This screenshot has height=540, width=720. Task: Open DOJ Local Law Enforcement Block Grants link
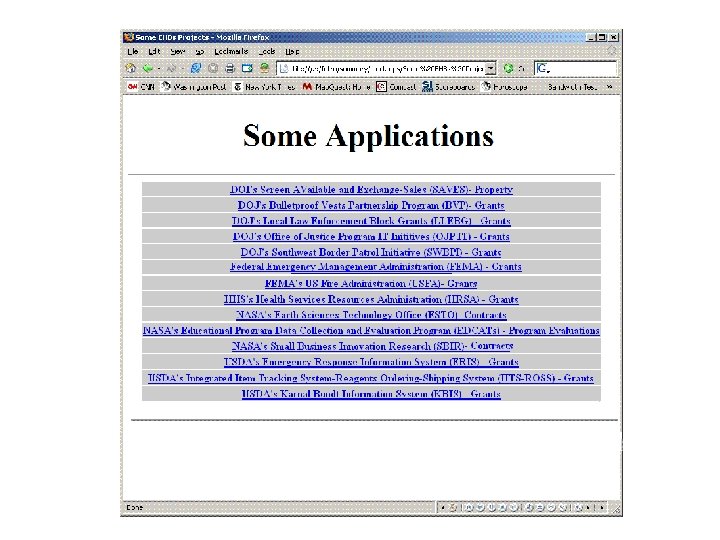pos(371,220)
